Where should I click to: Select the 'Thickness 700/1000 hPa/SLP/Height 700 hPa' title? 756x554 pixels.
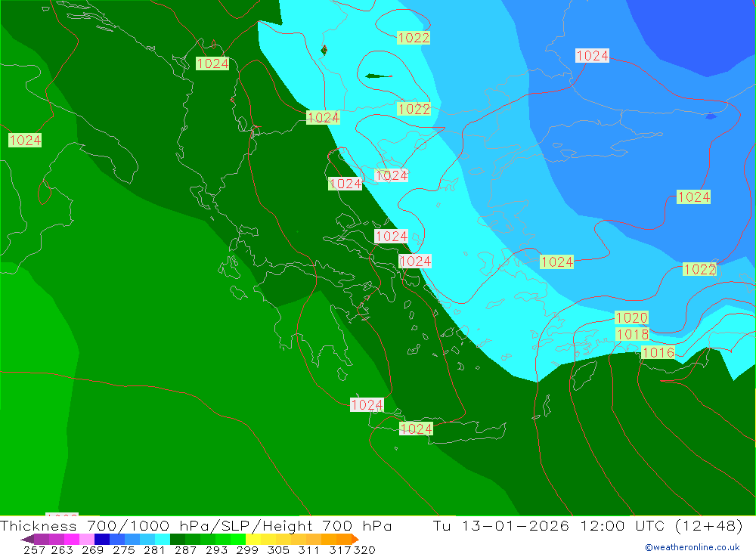coord(196,525)
